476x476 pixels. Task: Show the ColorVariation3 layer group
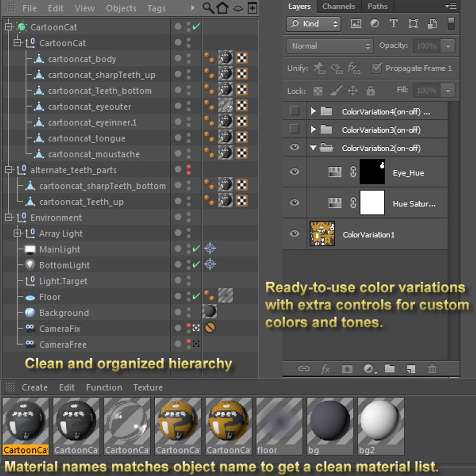[x=294, y=129]
